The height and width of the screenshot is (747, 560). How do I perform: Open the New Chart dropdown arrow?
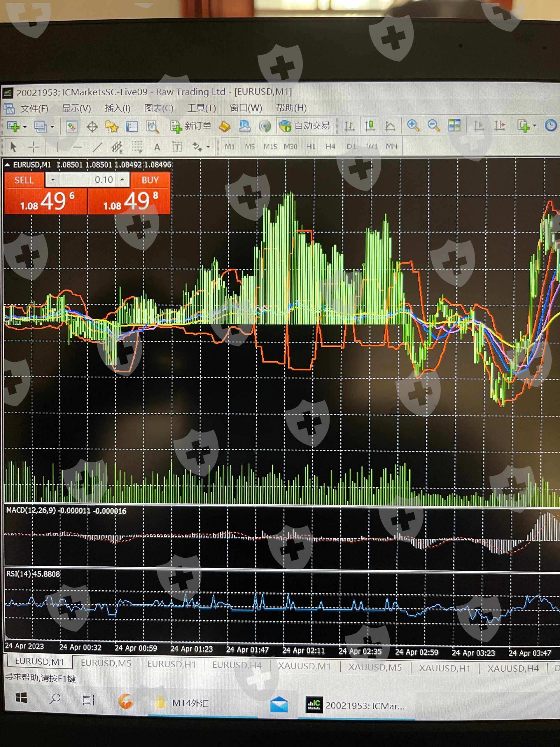(x=25, y=127)
